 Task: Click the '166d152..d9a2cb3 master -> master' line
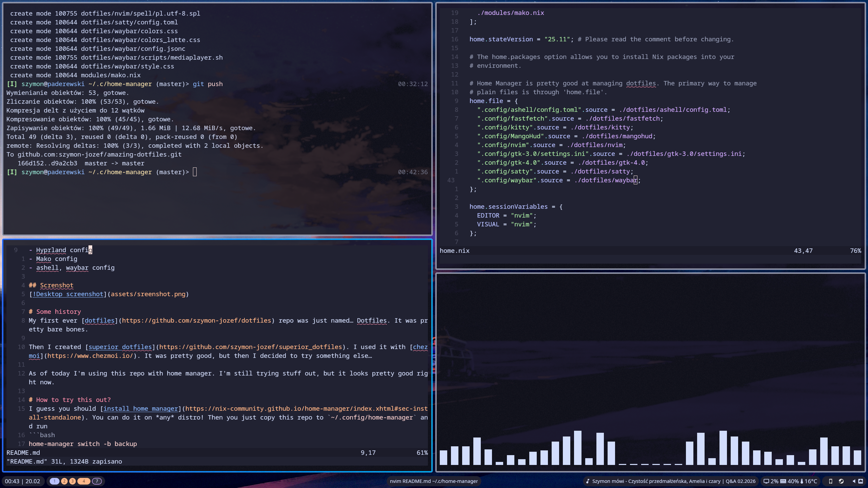click(x=81, y=163)
